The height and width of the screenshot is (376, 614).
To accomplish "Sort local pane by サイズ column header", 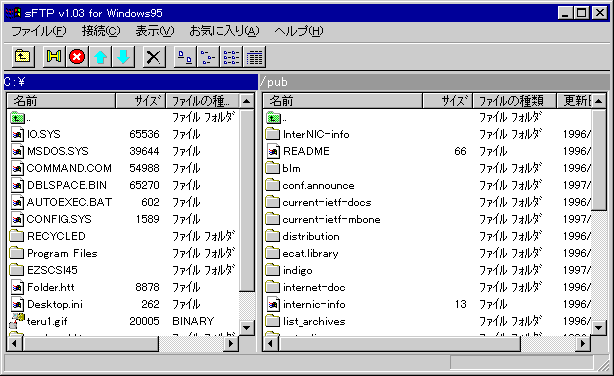I will [x=141, y=101].
